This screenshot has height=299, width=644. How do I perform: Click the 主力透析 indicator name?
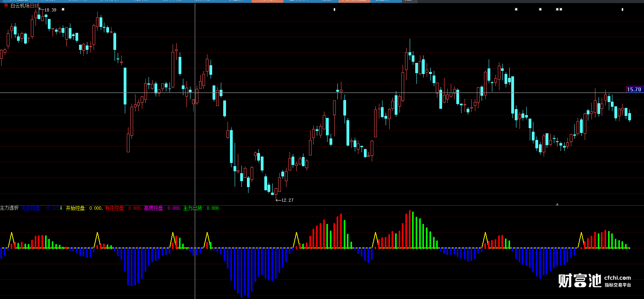[x=9, y=208]
